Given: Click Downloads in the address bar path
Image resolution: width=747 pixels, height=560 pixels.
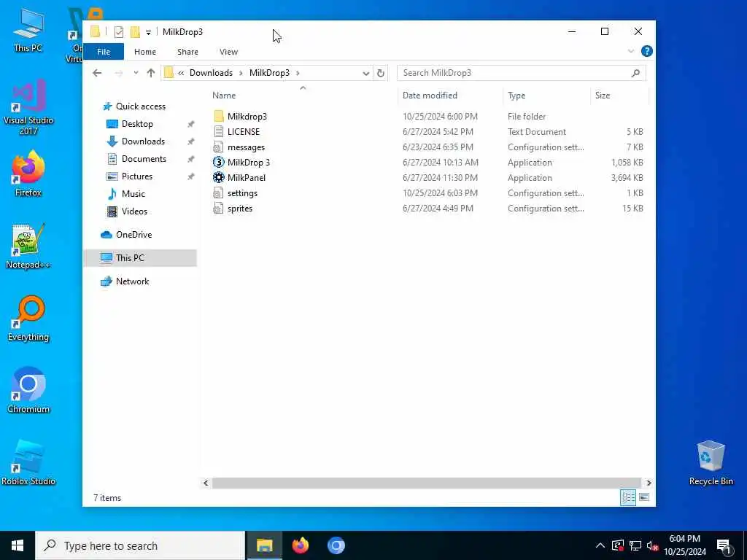Looking at the screenshot, I should click(211, 73).
